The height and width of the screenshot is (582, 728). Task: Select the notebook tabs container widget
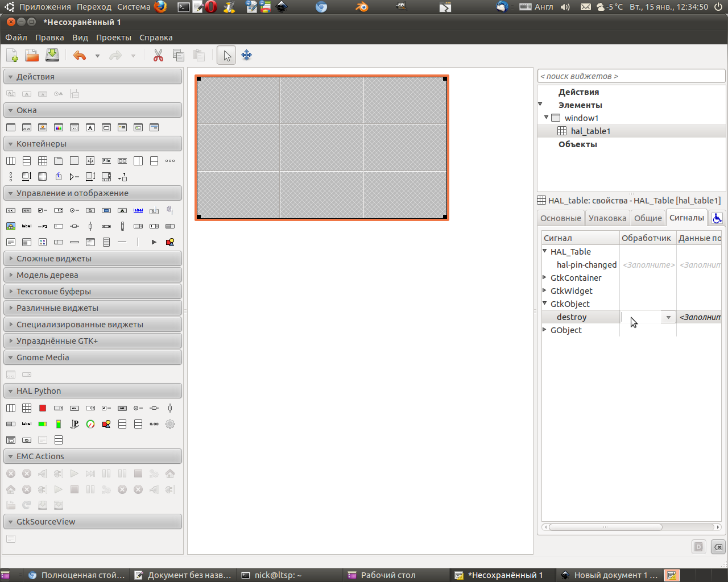(59, 161)
